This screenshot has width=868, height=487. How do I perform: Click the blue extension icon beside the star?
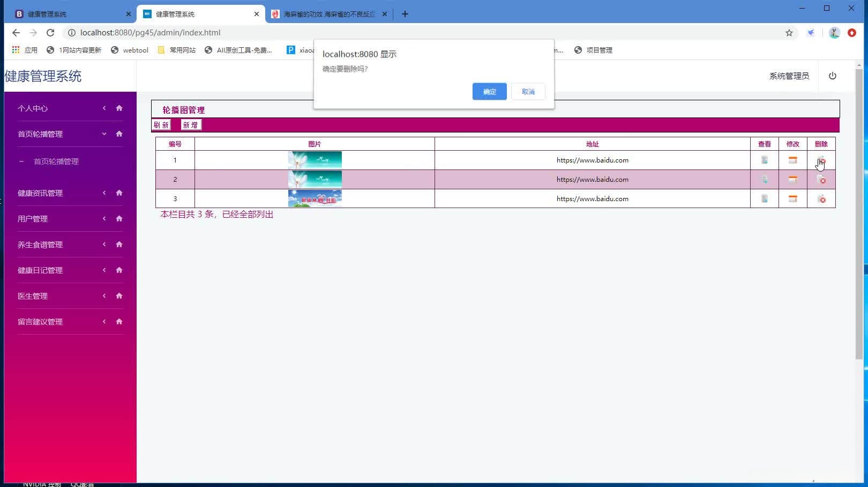(x=811, y=33)
